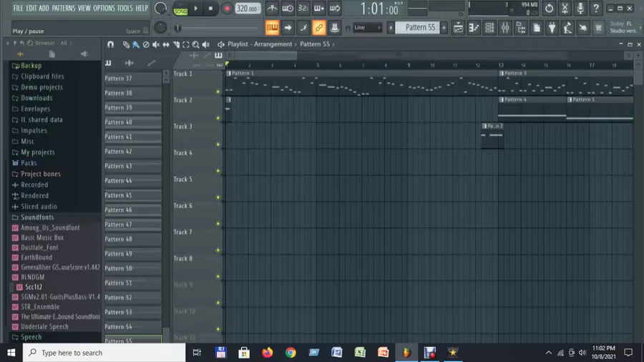
Task: Expand the Speech folder
Action: pos(31,337)
